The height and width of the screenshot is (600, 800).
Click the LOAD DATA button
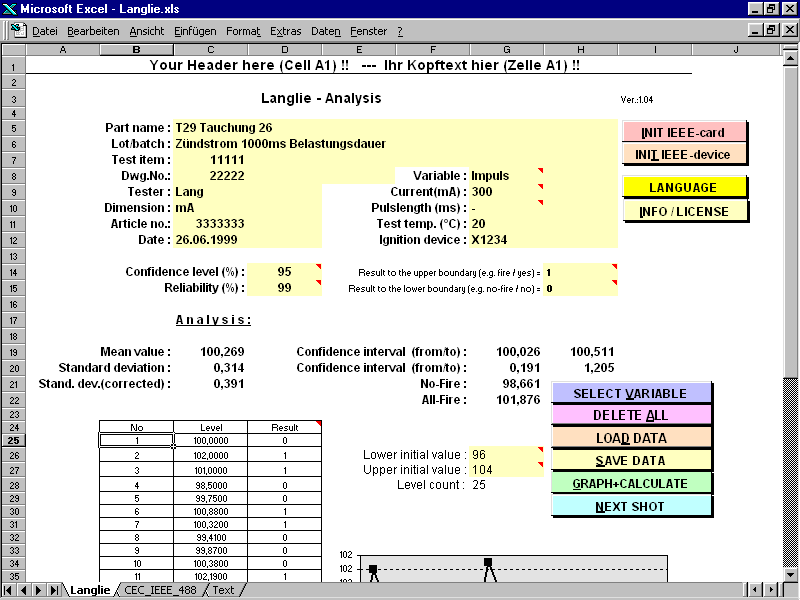[x=631, y=438]
